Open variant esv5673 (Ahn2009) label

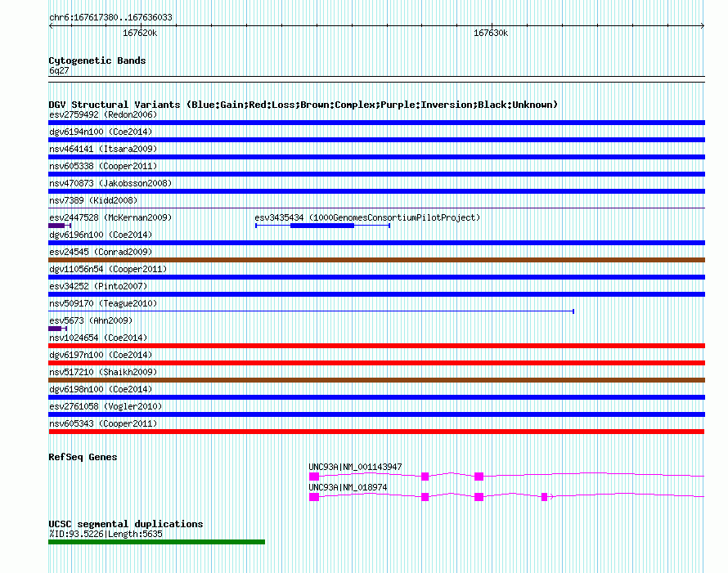pos(91,320)
